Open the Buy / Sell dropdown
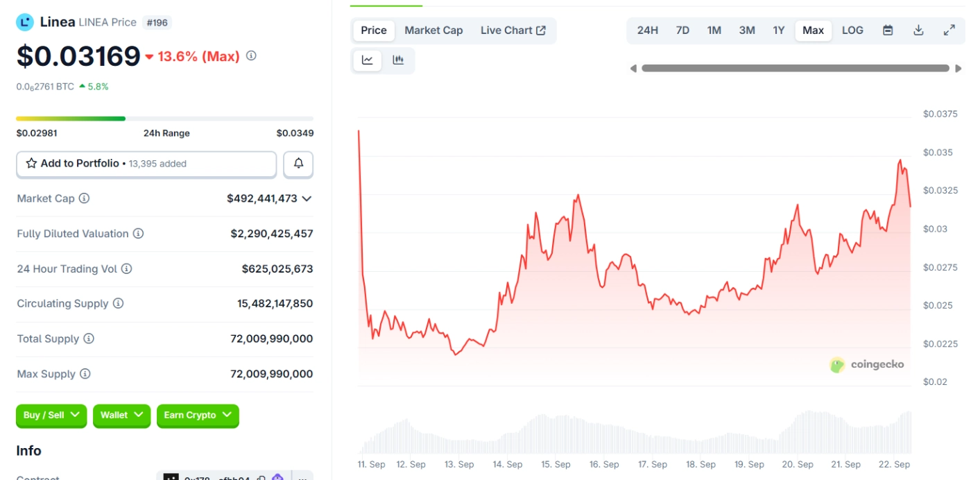 [x=51, y=415]
